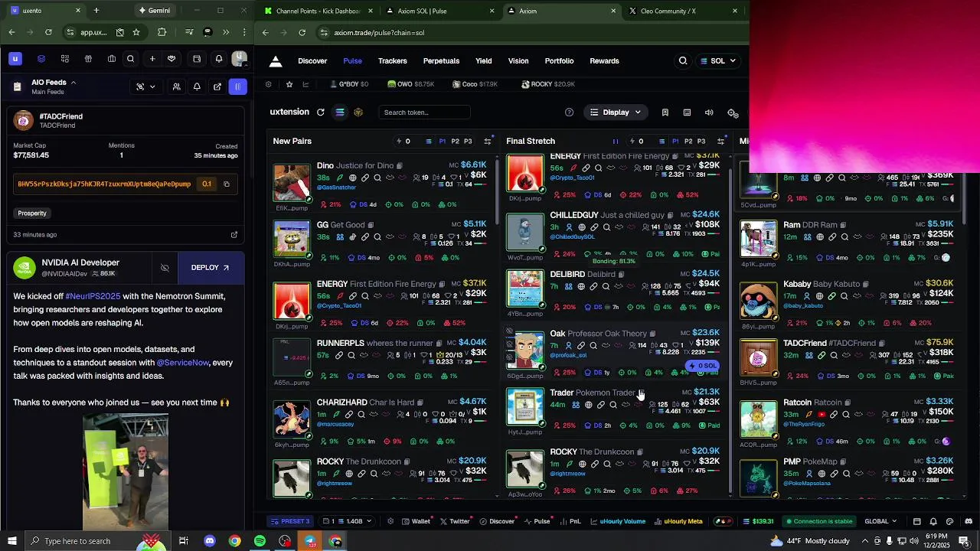Open the Pulse tab in Axiom
This screenshot has width=980, height=551.
(353, 61)
